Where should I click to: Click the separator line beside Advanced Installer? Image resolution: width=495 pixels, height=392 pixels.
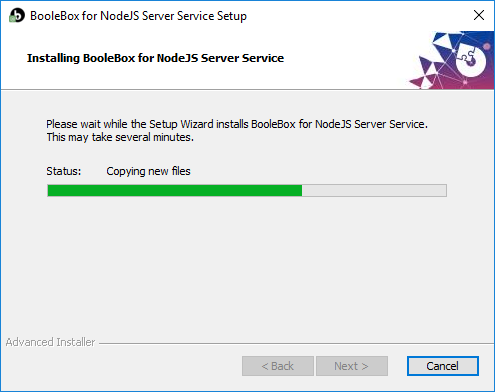coord(296,343)
